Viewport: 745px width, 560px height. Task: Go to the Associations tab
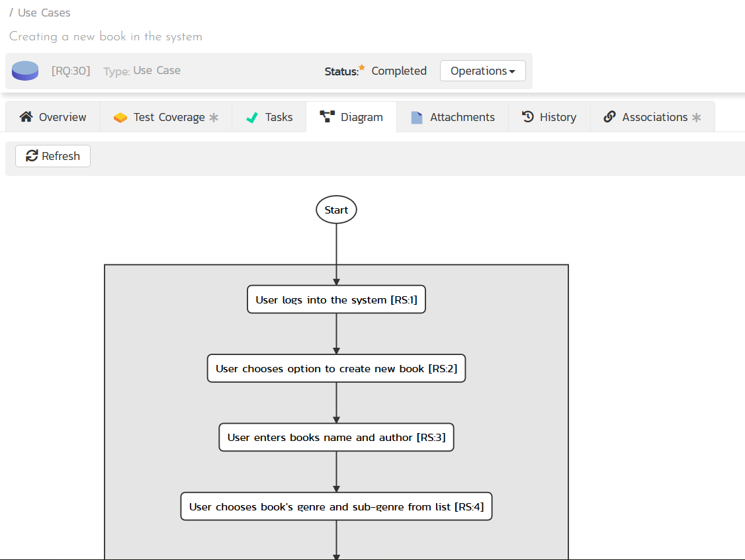coord(654,117)
